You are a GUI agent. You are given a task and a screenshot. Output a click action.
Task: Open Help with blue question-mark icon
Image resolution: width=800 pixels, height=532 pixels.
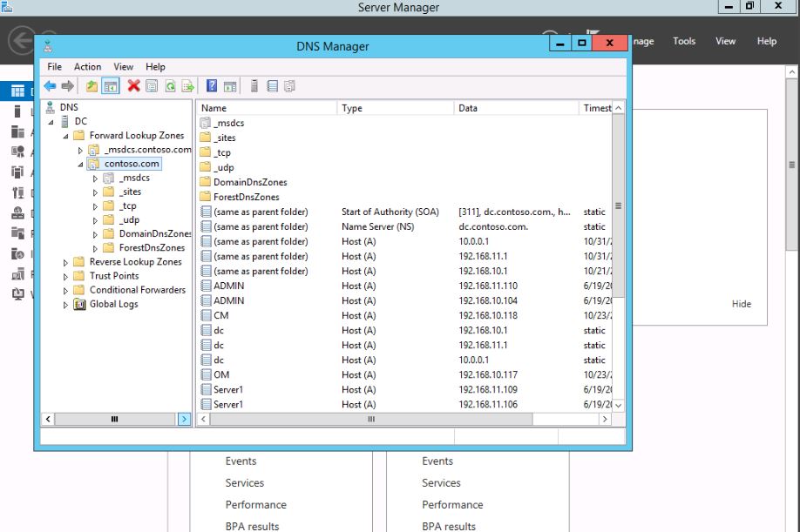212,86
